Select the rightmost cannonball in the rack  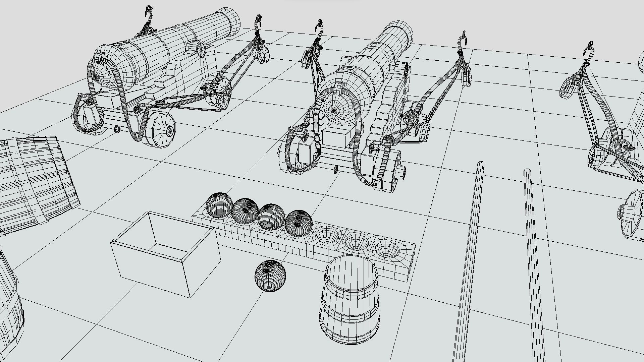(x=298, y=223)
